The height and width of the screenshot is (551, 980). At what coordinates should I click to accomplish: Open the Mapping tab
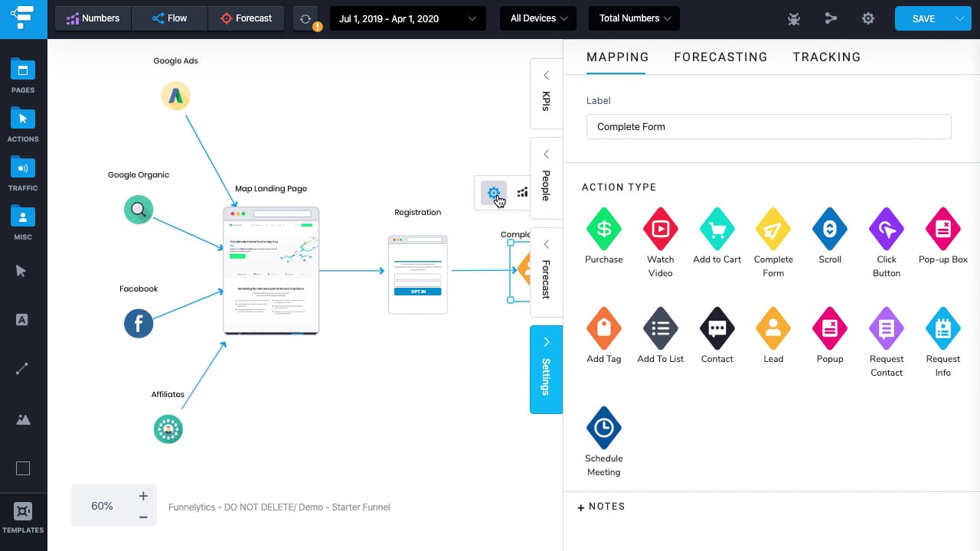pos(617,57)
